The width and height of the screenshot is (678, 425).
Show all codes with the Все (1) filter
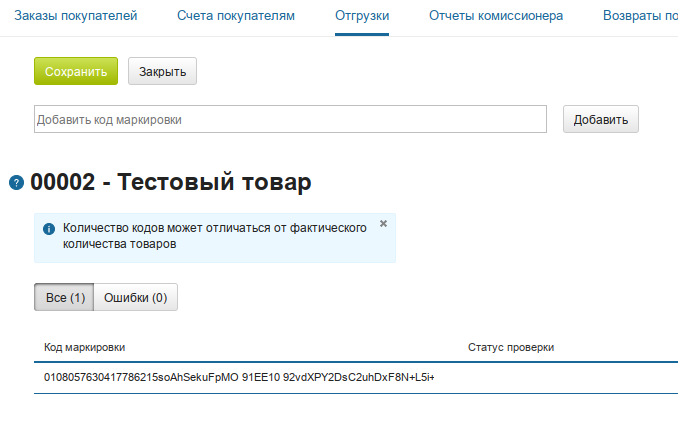tap(65, 297)
